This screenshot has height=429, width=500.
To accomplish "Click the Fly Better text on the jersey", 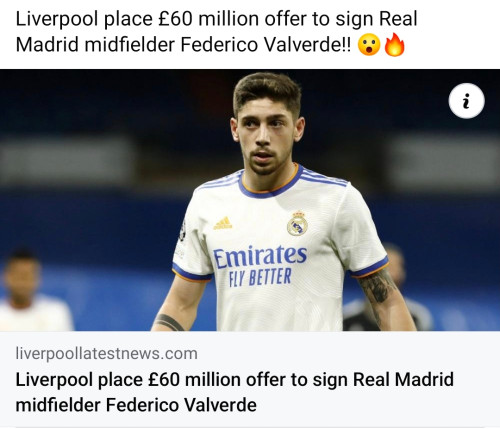I will click(x=260, y=277).
